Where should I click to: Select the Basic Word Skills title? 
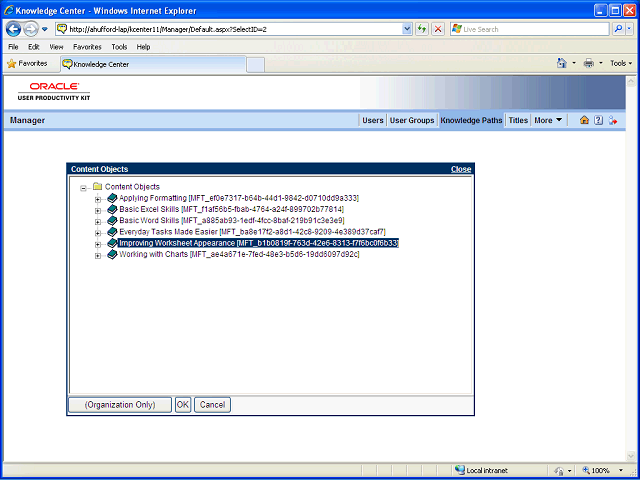click(231, 221)
